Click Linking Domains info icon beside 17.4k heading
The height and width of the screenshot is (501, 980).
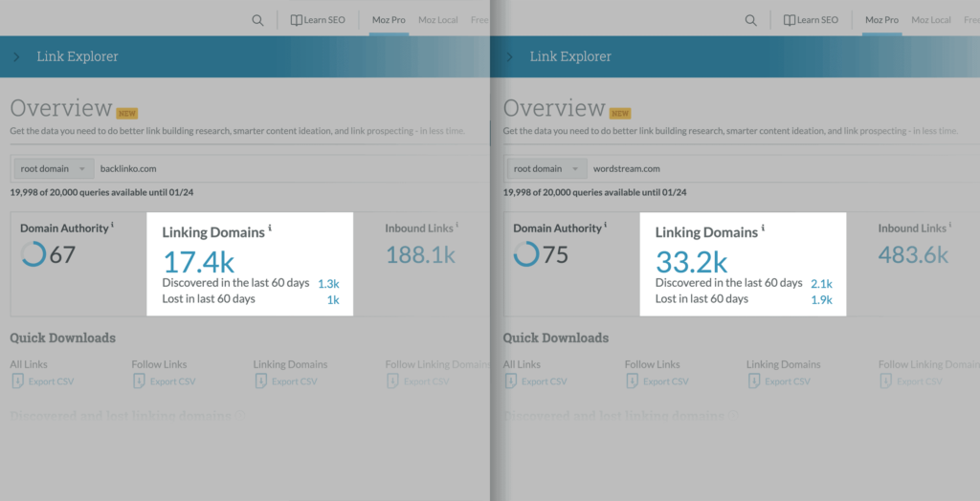270,229
